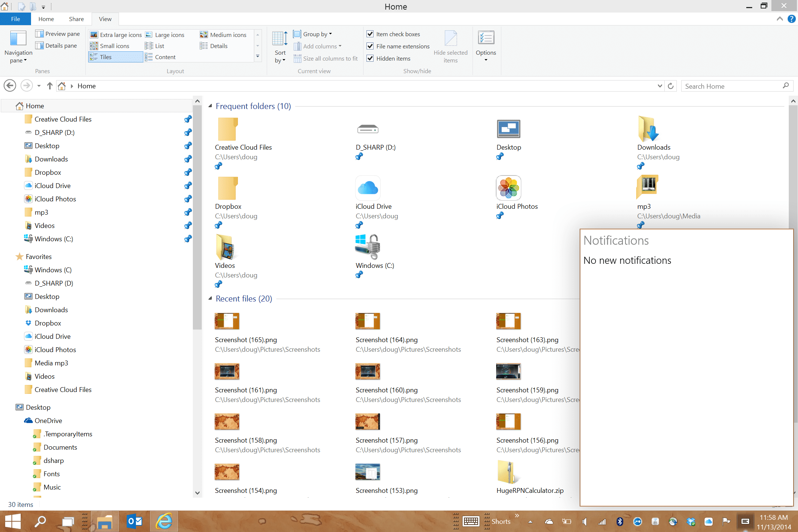Click Size all columns to fit
This screenshot has width=798, height=532.
(326, 58)
